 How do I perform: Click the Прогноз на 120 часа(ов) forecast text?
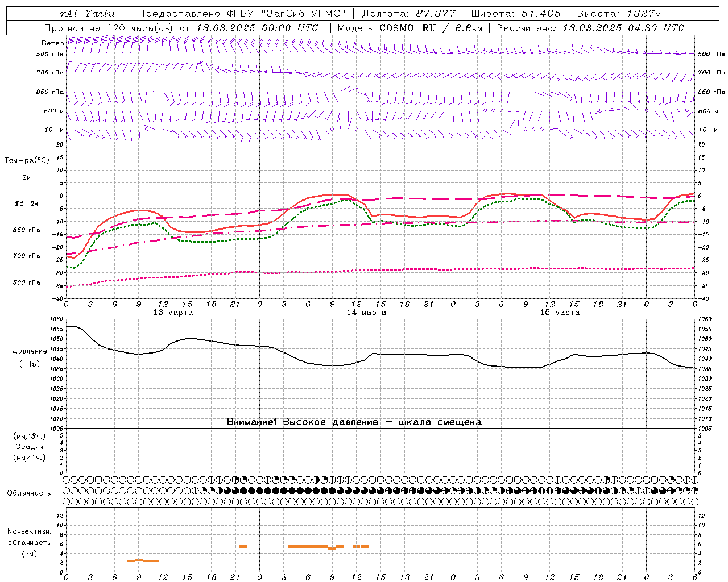110,28
